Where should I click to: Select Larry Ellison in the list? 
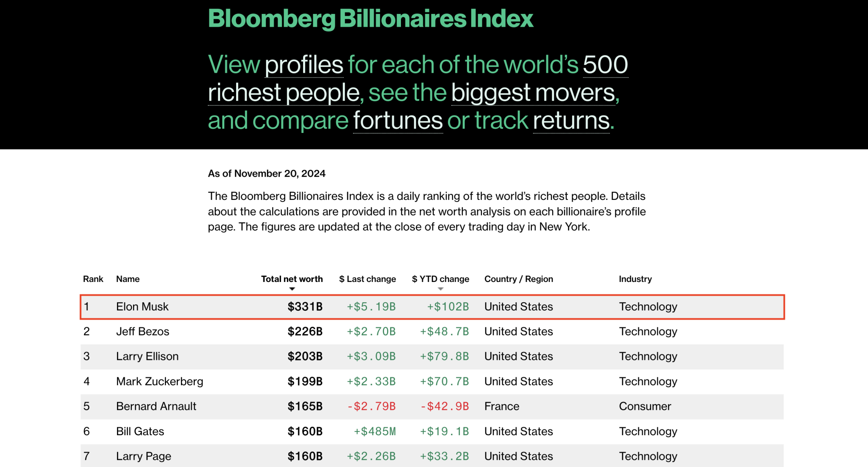click(432, 356)
